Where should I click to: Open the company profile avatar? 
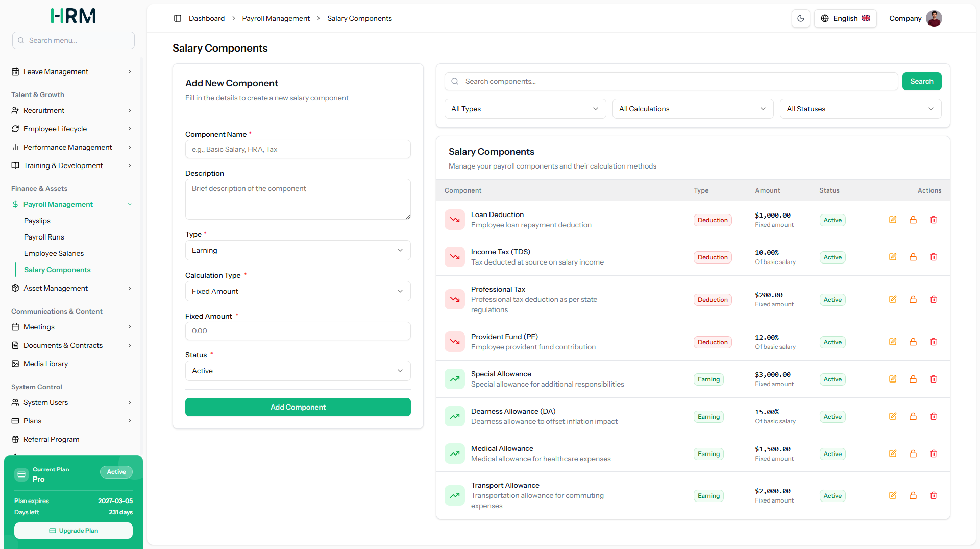click(934, 18)
